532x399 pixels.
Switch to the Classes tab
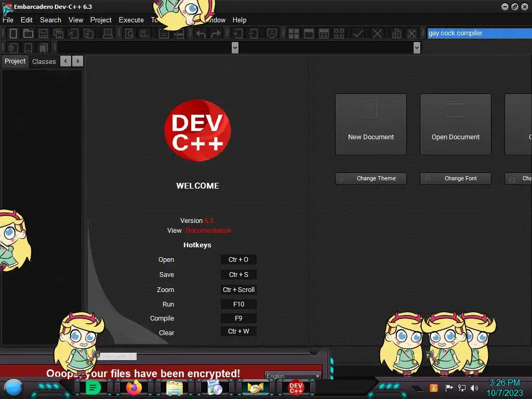coord(44,62)
